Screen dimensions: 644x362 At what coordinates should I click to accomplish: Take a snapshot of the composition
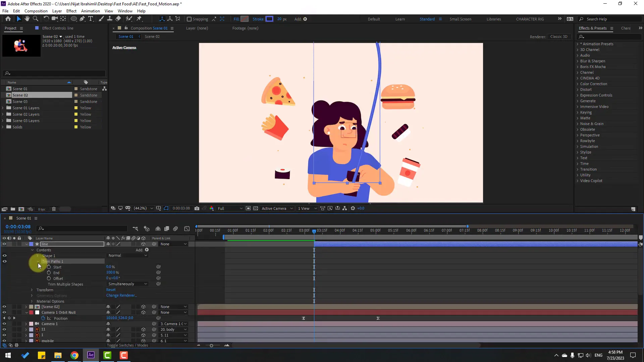197,208
